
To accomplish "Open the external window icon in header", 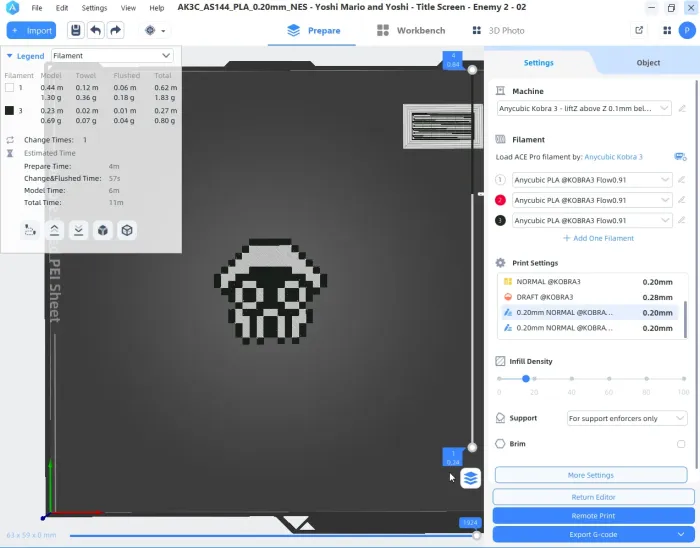I will tap(639, 30).
